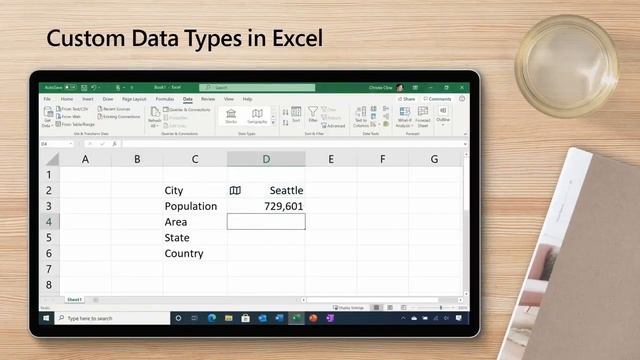Show hidden system tray icons
This screenshot has height=360, width=640.
coord(403,318)
